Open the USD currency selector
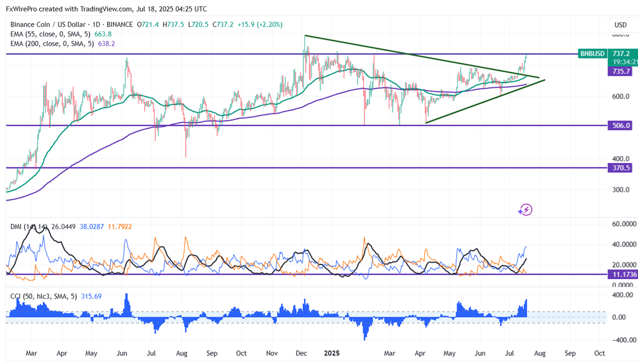The image size is (638, 364). [620, 25]
